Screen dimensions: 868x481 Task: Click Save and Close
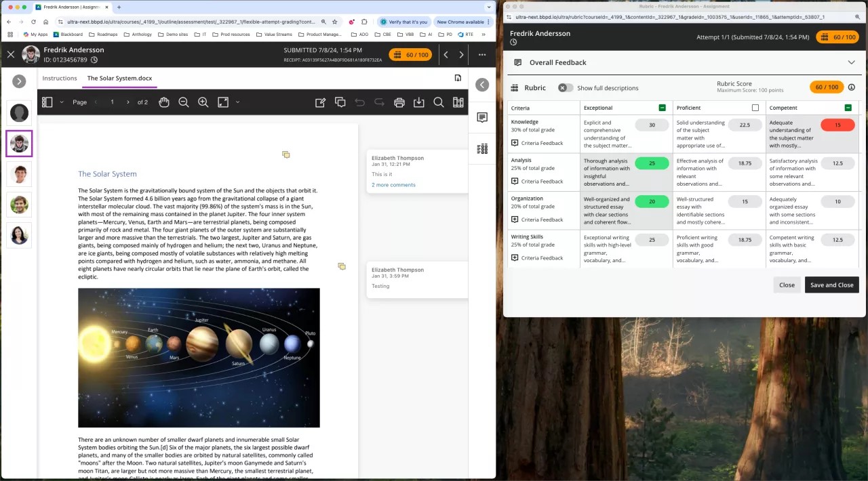(x=831, y=285)
